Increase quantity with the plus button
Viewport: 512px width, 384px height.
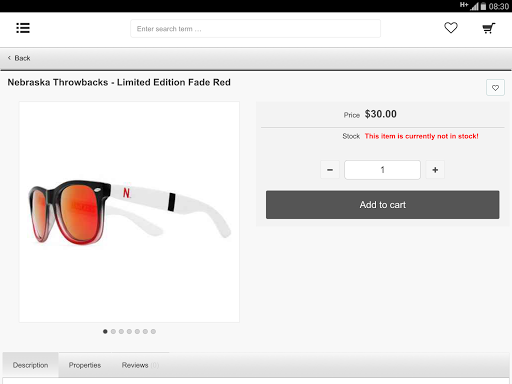(x=435, y=170)
